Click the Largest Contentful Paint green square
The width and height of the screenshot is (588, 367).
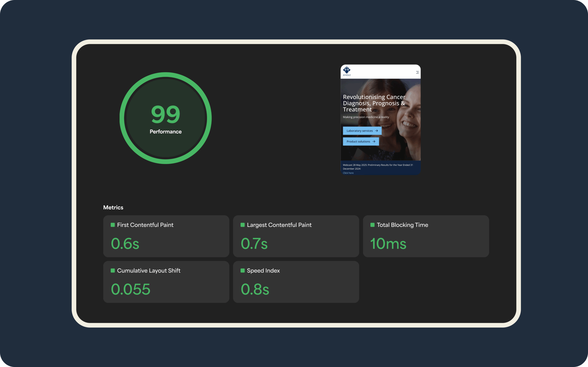pos(243,225)
